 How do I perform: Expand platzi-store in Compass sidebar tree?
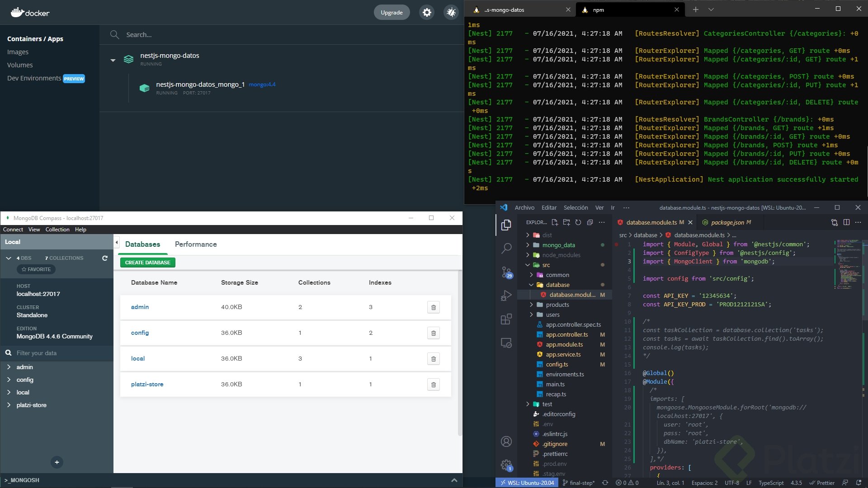point(9,405)
